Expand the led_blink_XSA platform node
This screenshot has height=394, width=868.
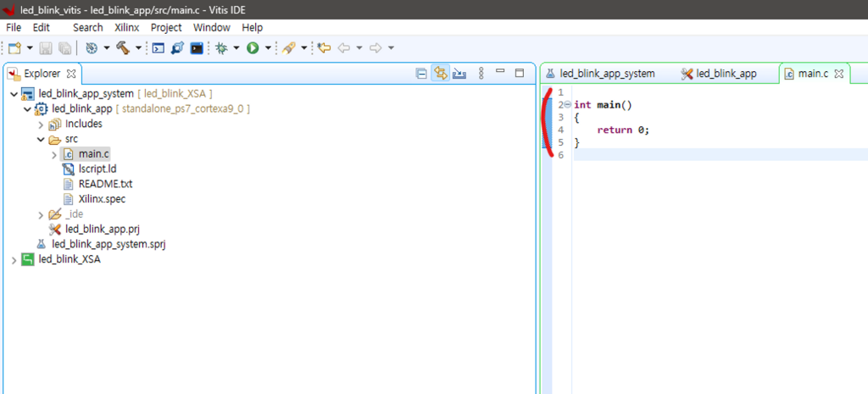tap(14, 259)
